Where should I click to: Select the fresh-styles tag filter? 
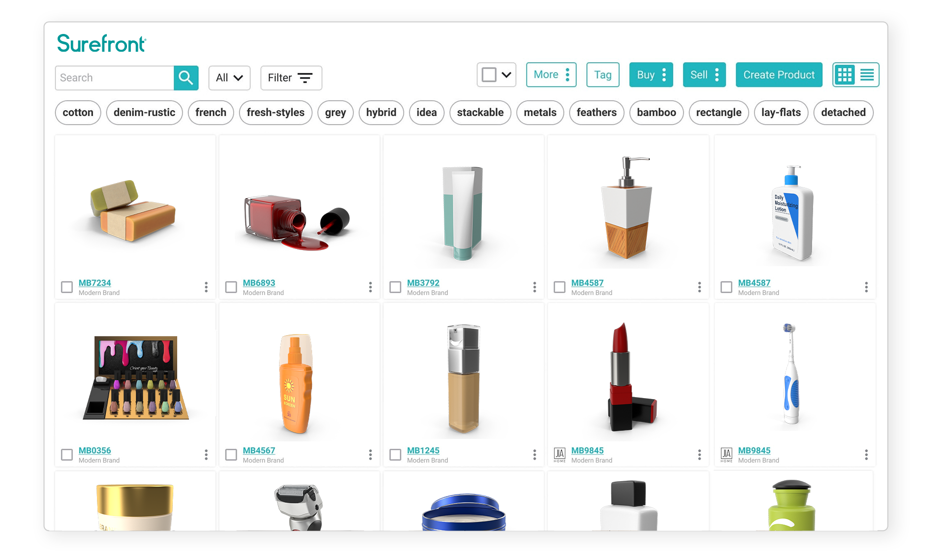(275, 112)
